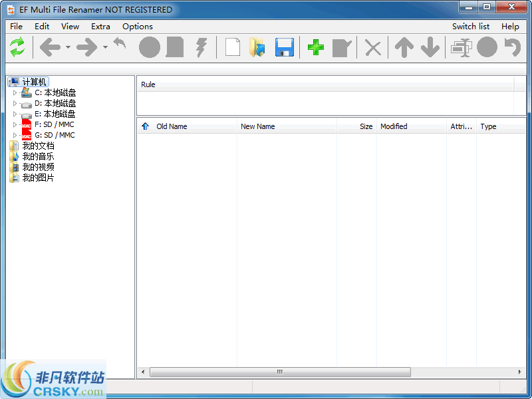Move rule up with up arrow
Screen dimensions: 532x399
pyautogui.click(x=404, y=47)
